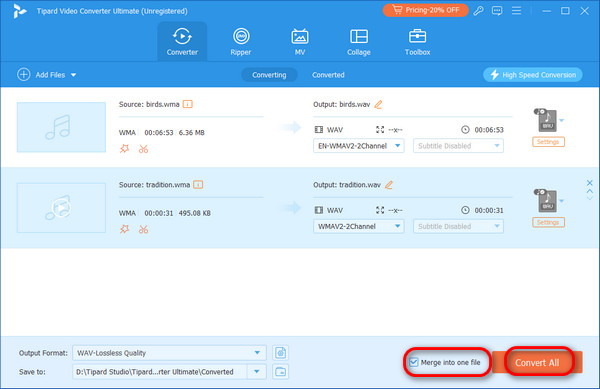Toggle High Speed Conversion
Screen dimensions: 600x389
(533, 75)
